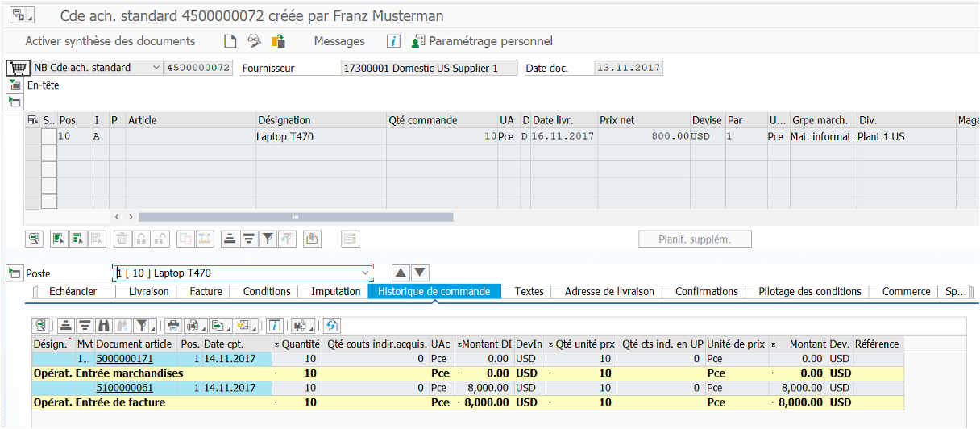Image resolution: width=980 pixels, height=429 pixels.
Task: Click the shopping cart document overview icon
Action: 16,68
